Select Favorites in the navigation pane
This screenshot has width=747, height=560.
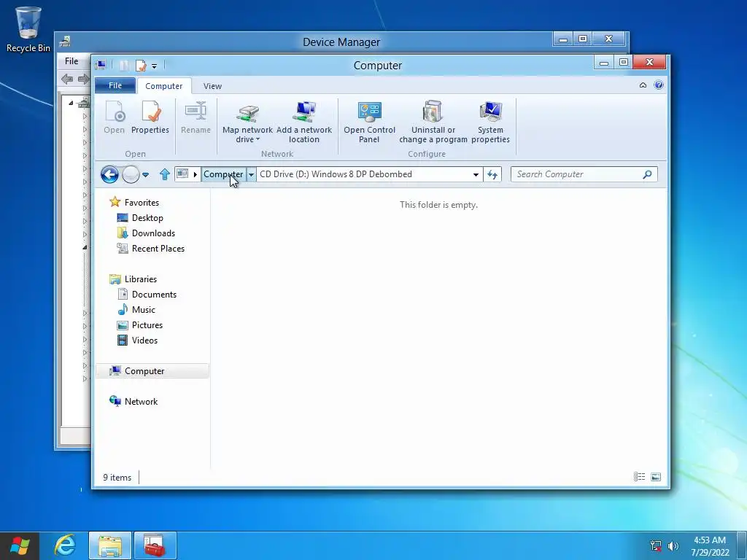(x=142, y=203)
